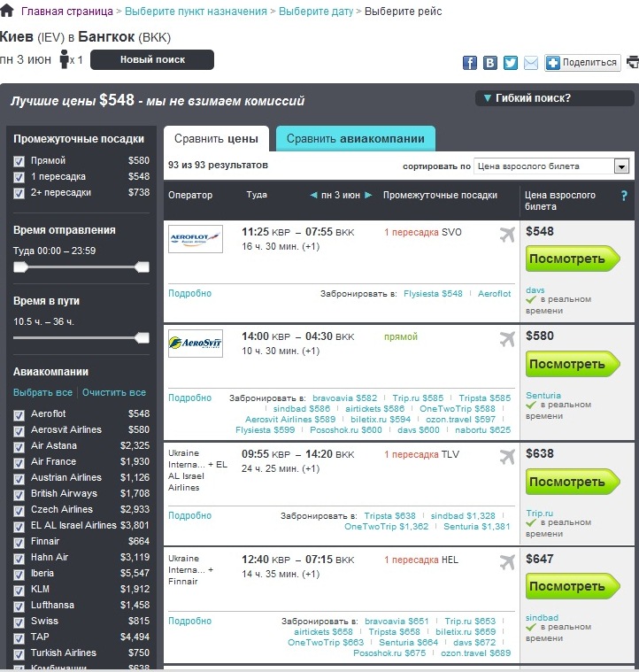This screenshot has height=672, width=639.
Task: Open Подробно for the HEL flight
Action: pos(189,621)
